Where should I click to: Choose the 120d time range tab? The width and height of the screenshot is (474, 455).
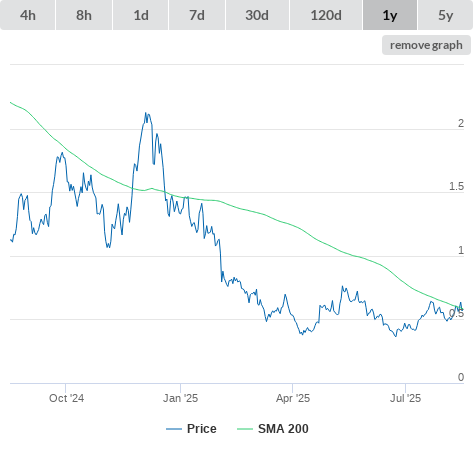(x=326, y=15)
